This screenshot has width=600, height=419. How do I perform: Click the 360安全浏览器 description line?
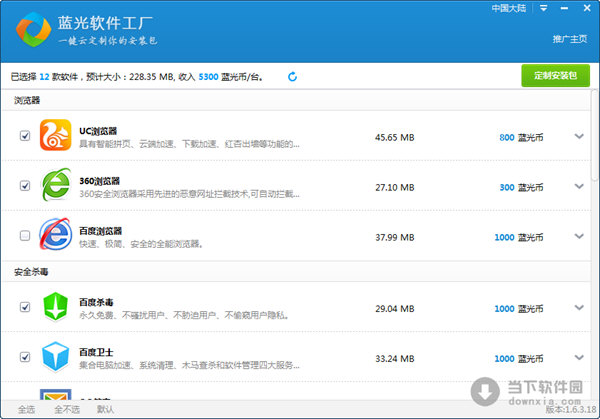click(x=189, y=194)
